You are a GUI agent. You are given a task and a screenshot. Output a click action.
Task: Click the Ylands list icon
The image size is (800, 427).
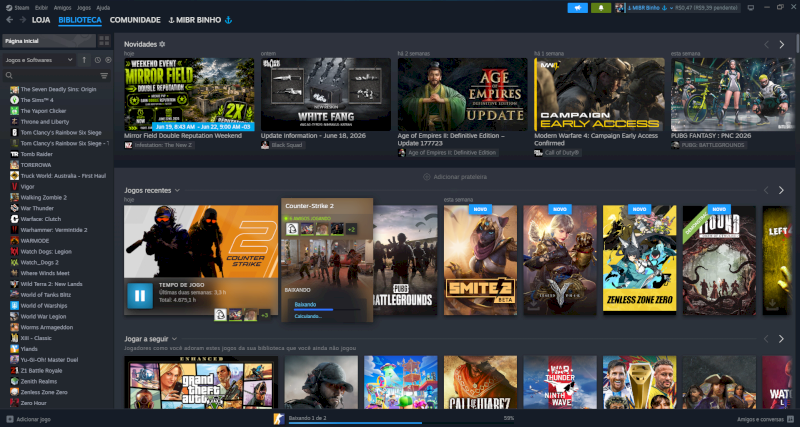(14, 349)
